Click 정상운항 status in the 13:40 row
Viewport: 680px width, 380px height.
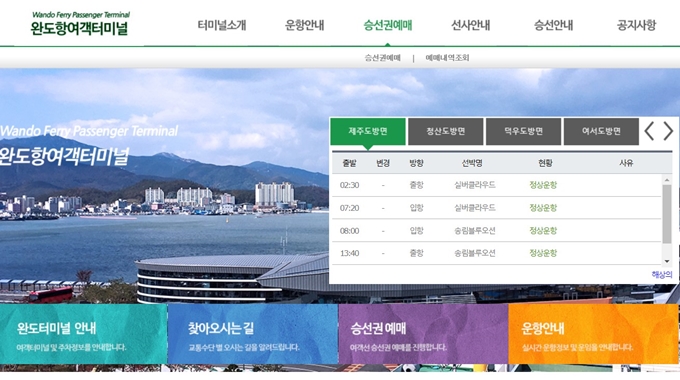(543, 253)
